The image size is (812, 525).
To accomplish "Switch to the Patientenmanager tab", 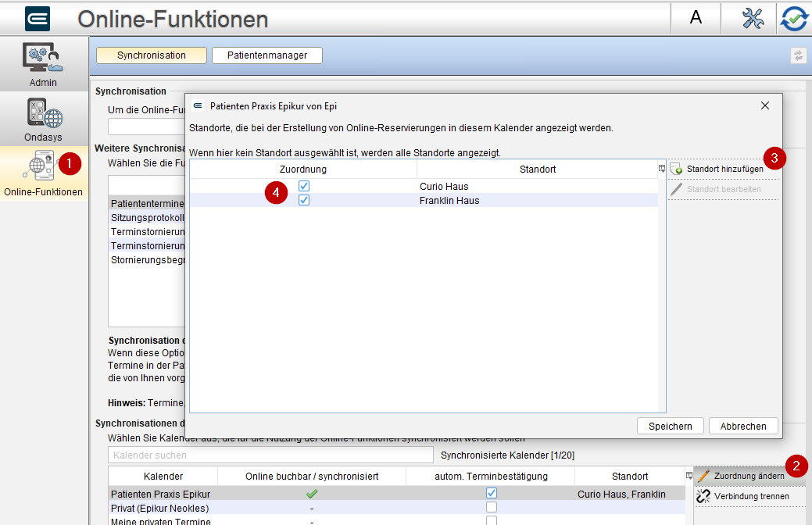I will click(267, 55).
